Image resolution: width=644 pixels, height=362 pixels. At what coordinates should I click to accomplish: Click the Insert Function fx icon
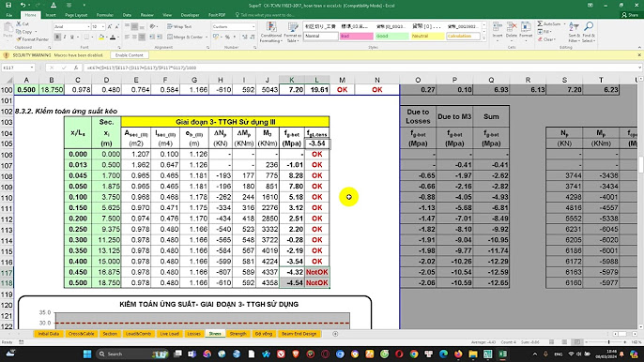(76, 68)
